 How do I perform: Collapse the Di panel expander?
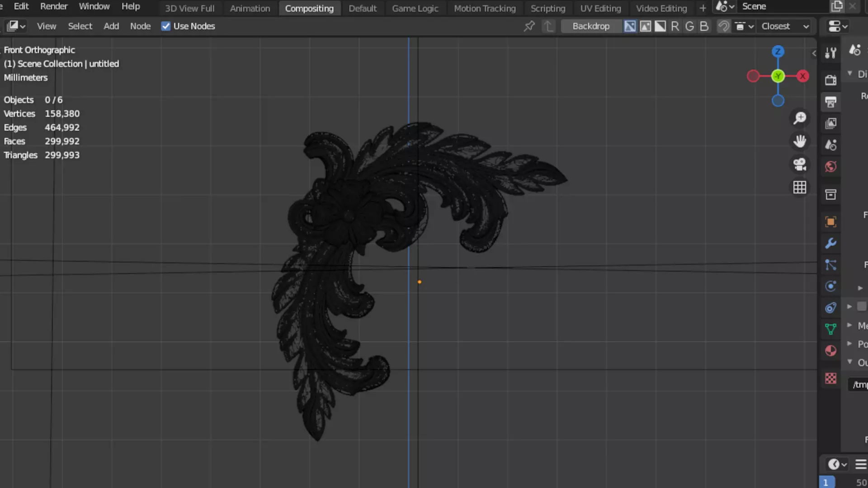pyautogui.click(x=850, y=73)
